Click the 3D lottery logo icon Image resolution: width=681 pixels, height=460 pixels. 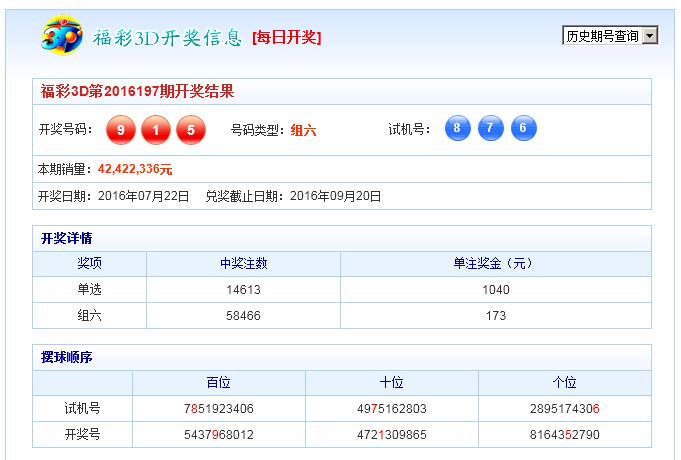pos(61,35)
